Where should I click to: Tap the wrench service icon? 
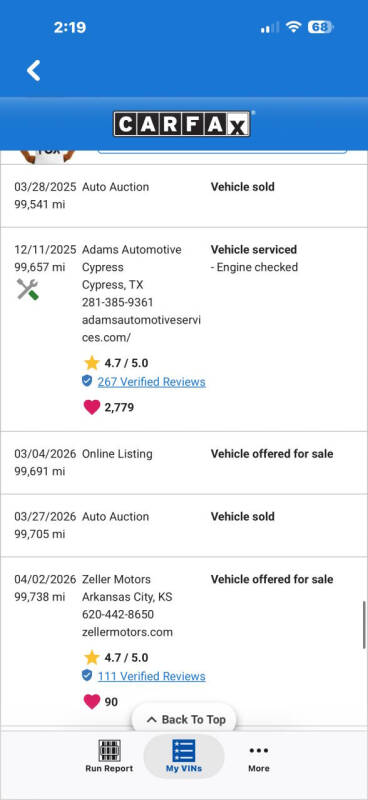point(28,290)
